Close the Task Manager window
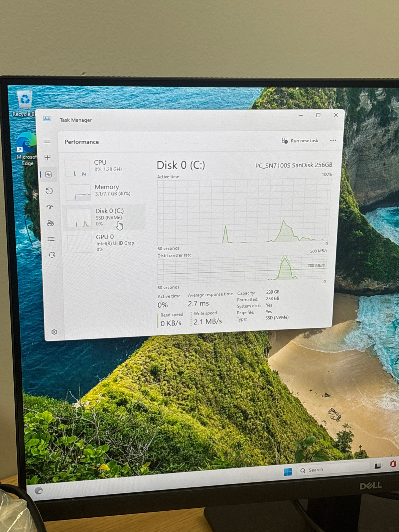The image size is (399, 532). (336, 115)
